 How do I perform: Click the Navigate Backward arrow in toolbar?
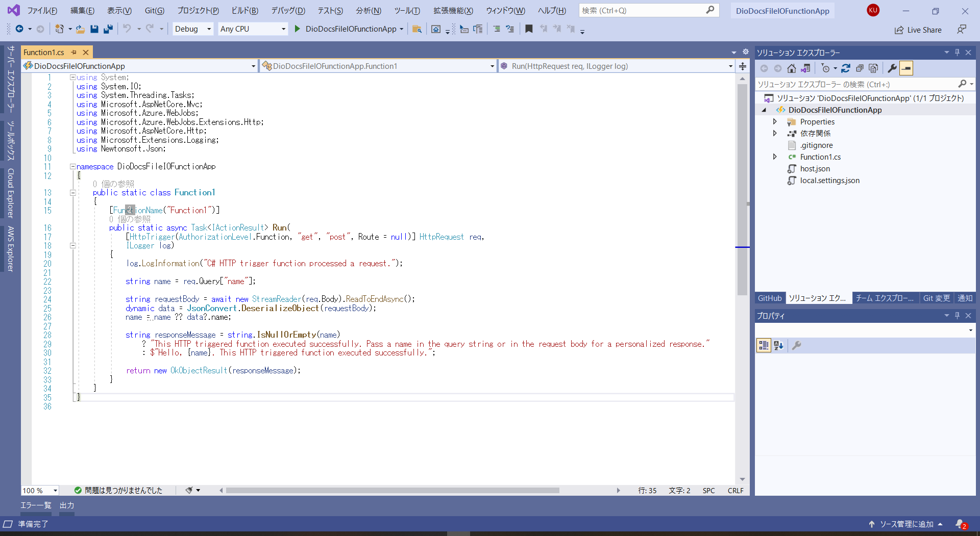tap(19, 29)
